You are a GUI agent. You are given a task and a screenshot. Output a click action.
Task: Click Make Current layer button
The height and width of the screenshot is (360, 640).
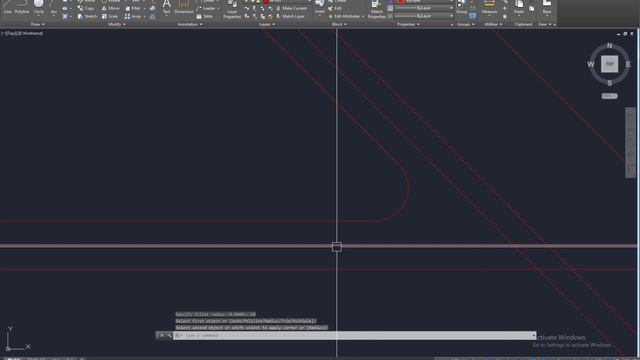point(291,8)
